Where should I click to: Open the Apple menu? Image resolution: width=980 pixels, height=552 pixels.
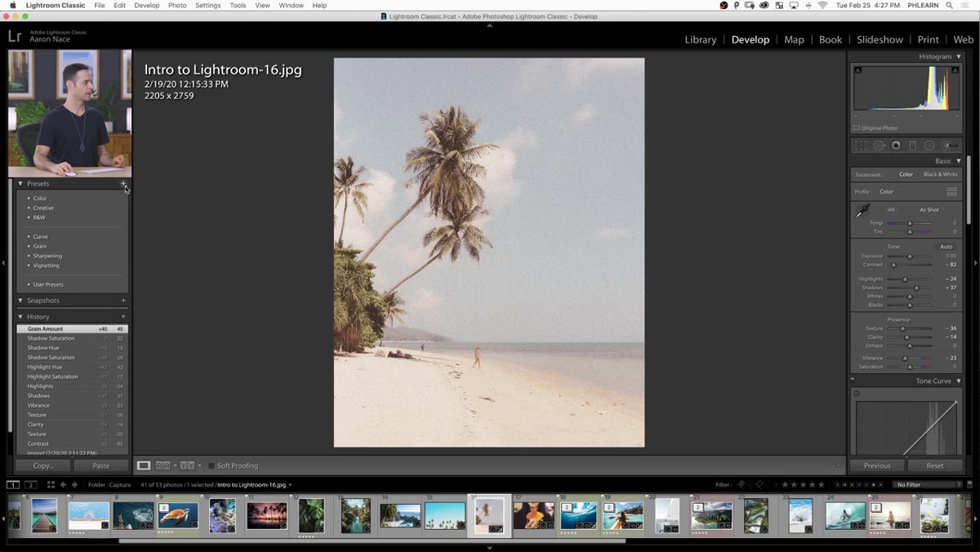[x=13, y=5]
